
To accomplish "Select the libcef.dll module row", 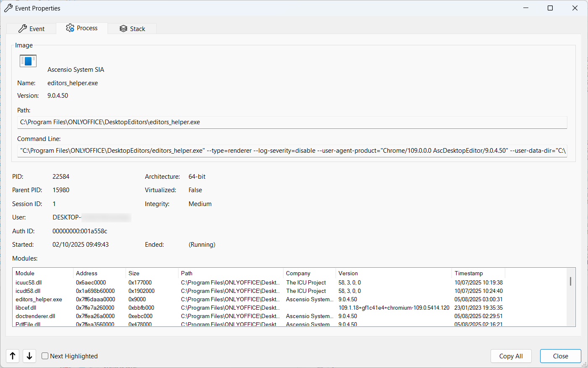I will (x=26, y=308).
